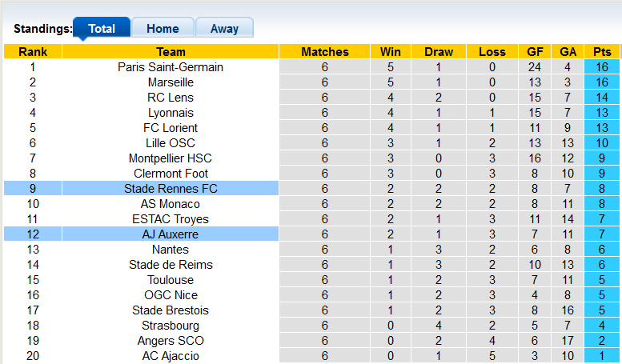Open the AC Ajaccio team link
622x364 pixels.
[171, 356]
